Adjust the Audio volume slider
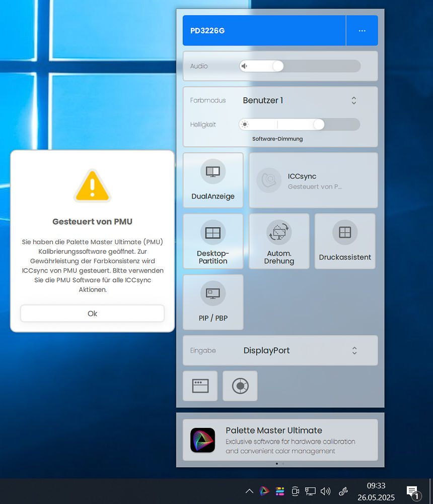Viewport: 433px width, 504px height. (x=300, y=66)
